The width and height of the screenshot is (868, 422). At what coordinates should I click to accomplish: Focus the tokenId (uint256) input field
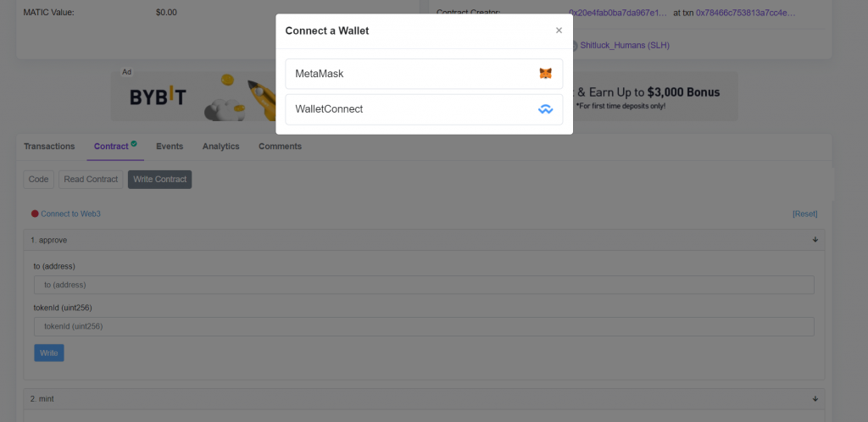point(424,326)
